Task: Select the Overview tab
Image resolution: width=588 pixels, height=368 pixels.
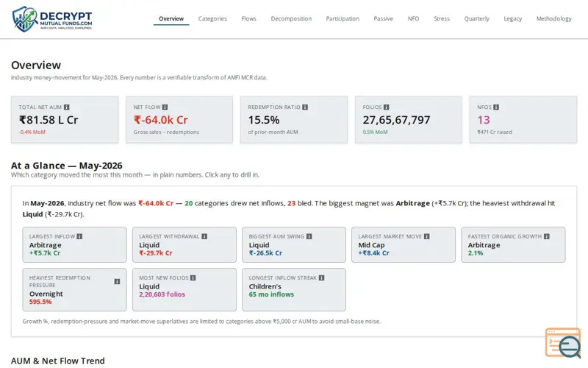Action: pos(171,19)
